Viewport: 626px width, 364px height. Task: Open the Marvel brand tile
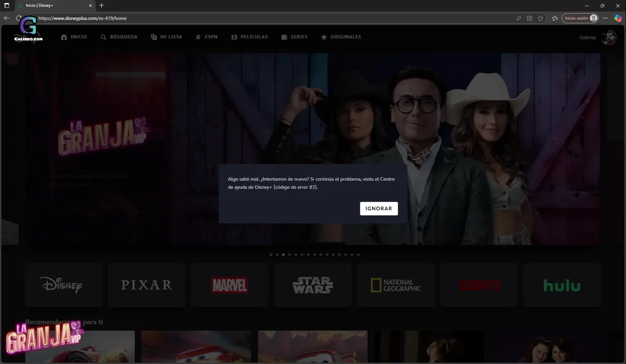point(230,285)
